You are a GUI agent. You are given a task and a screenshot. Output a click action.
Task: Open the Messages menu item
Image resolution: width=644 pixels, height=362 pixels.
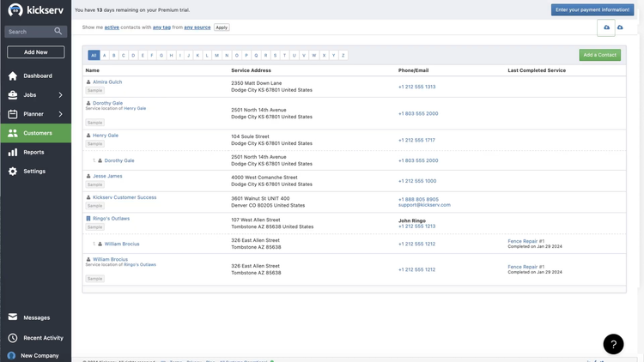coord(36,317)
